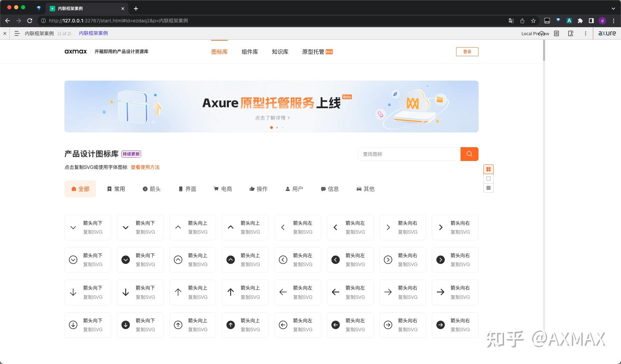Click the first carousel position indicator dot
This screenshot has width=621, height=364.
(272, 127)
